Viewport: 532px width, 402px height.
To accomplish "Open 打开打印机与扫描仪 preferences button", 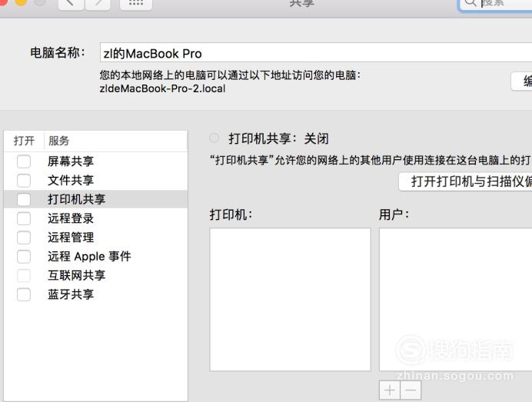I will (466, 182).
